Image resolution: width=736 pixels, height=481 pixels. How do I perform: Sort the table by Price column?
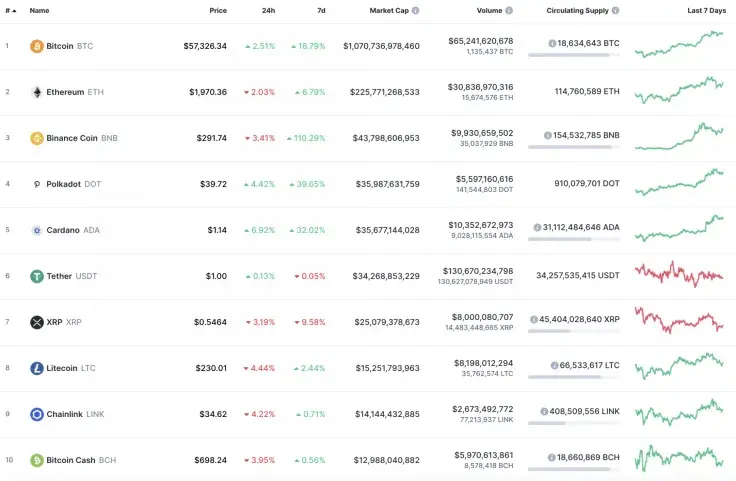pyautogui.click(x=217, y=10)
